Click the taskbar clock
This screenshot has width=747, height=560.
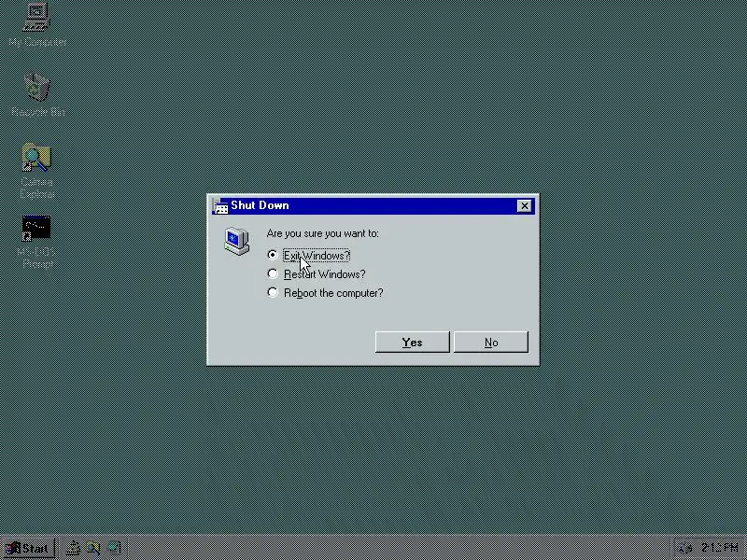[x=719, y=548]
